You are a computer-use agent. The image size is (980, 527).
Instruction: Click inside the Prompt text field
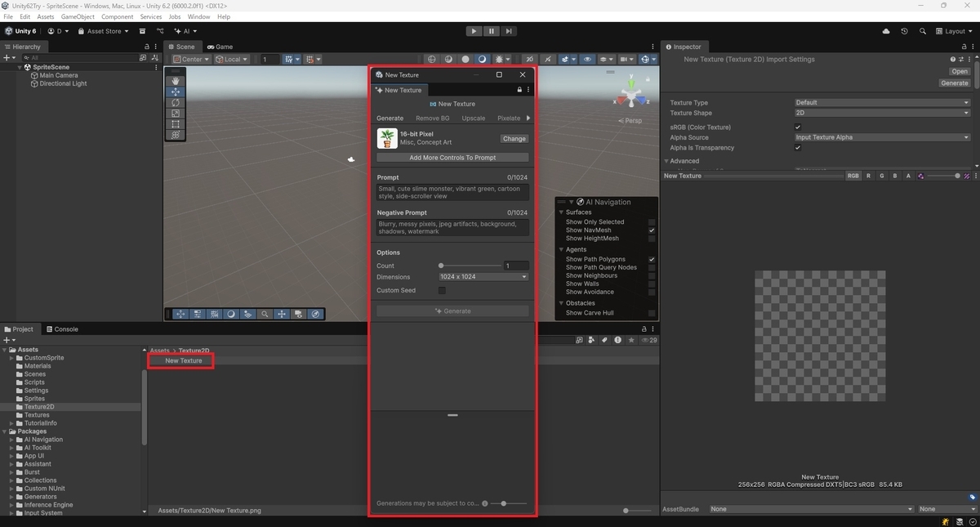(x=452, y=191)
